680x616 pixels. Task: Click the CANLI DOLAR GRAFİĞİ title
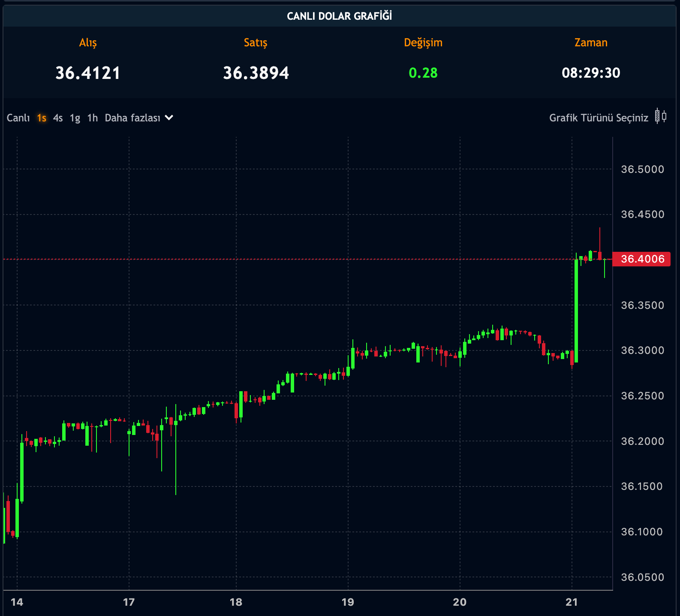coord(340,16)
